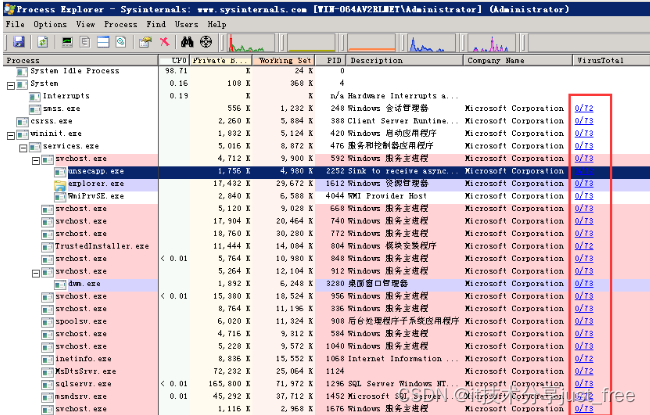Screen dimensions: 650x415
Task: Click PID value 1296
Action: click(x=335, y=384)
